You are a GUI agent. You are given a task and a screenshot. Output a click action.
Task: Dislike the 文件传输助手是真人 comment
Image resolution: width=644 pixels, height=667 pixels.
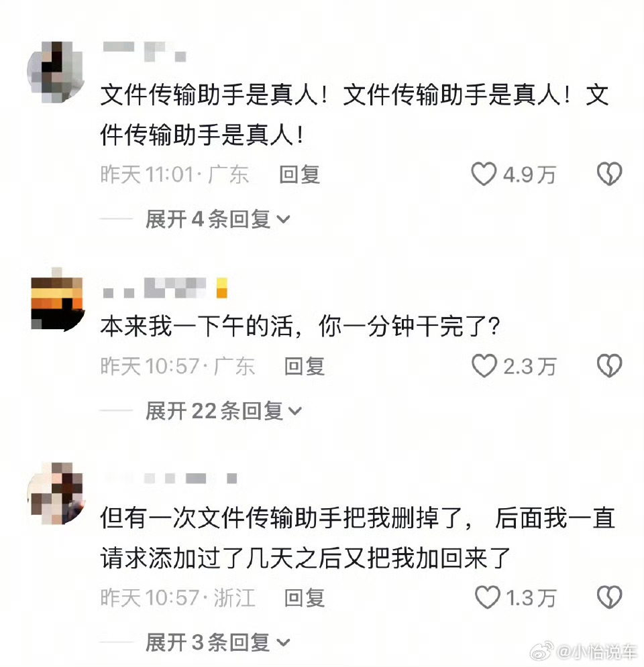point(609,174)
